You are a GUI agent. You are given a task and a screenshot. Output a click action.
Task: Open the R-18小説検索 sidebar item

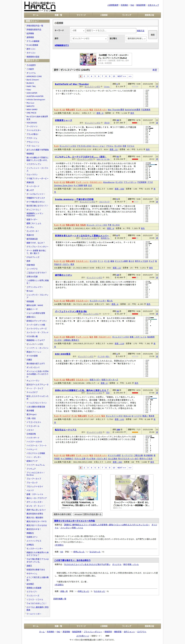(x=32, y=45)
